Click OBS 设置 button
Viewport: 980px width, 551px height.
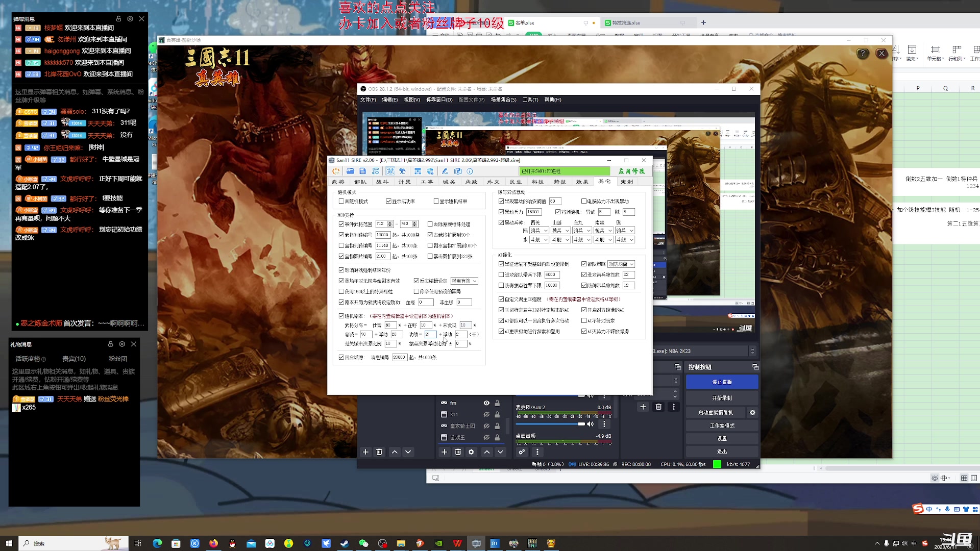722,439
